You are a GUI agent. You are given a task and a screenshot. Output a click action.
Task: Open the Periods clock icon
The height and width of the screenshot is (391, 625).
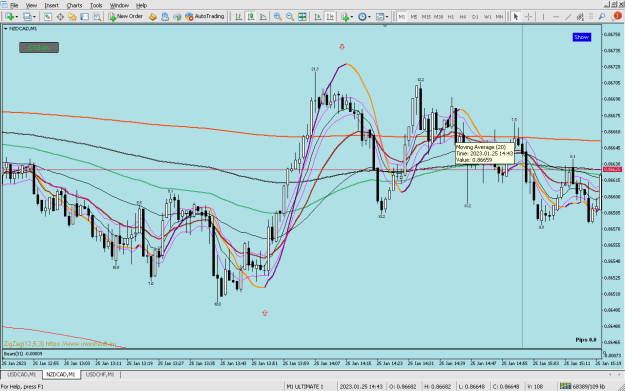tap(362, 17)
